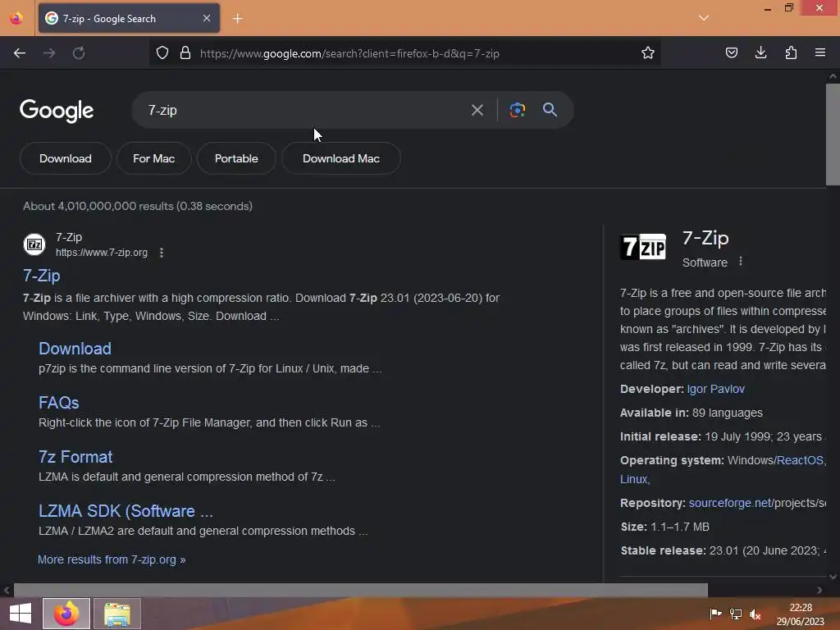Click the forward navigation arrow
Image resolution: width=840 pixels, height=630 pixels.
49,53
